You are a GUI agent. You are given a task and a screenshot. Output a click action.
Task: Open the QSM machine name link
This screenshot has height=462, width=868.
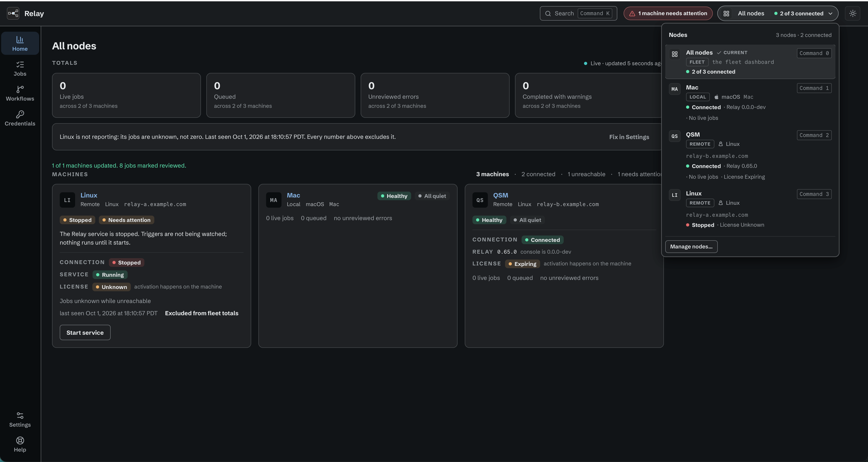[x=500, y=195]
